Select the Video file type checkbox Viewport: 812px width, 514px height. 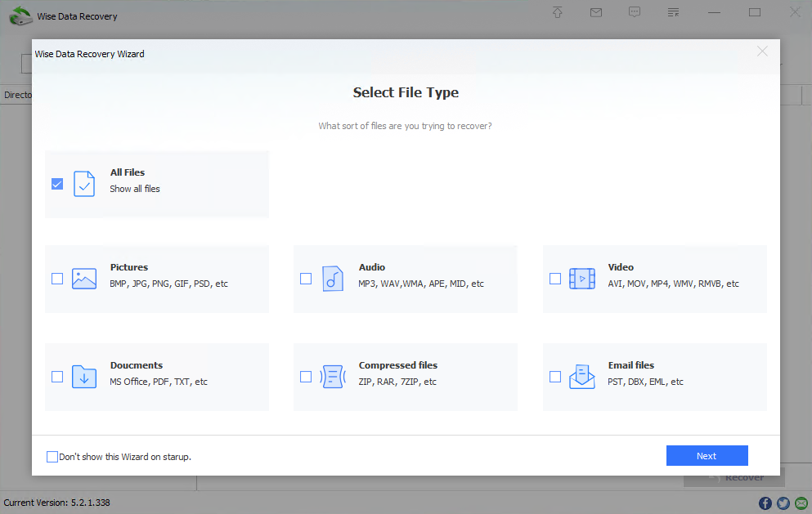click(x=555, y=279)
